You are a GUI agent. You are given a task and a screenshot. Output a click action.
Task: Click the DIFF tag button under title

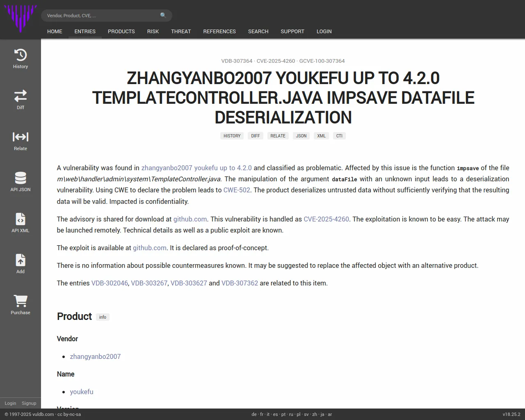[256, 136]
